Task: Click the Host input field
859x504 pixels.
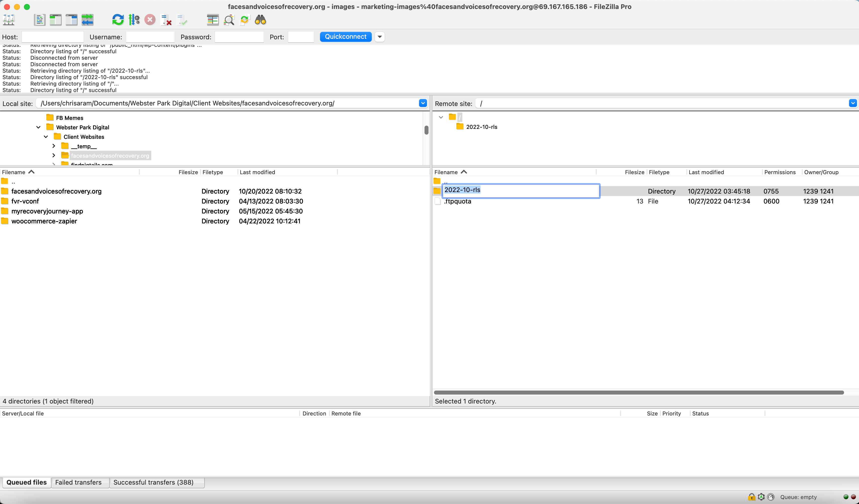Action: coord(53,37)
